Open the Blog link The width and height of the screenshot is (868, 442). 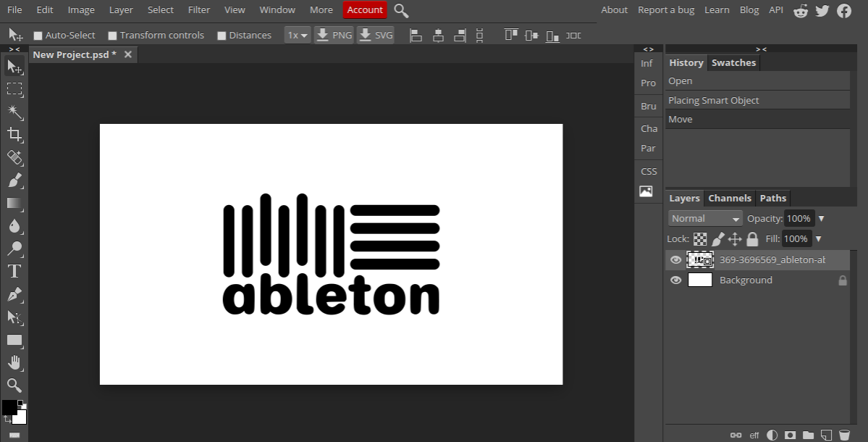(749, 10)
